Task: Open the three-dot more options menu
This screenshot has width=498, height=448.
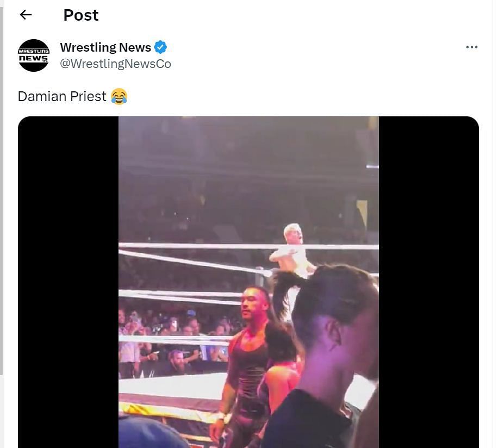Action: (x=472, y=47)
